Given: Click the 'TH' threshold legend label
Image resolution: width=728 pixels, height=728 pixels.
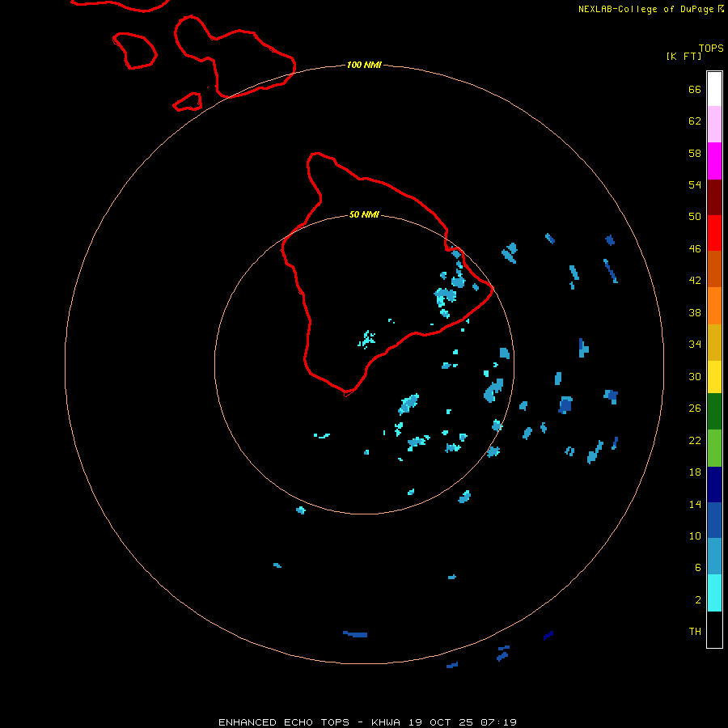Looking at the screenshot, I should pyautogui.click(x=695, y=632).
